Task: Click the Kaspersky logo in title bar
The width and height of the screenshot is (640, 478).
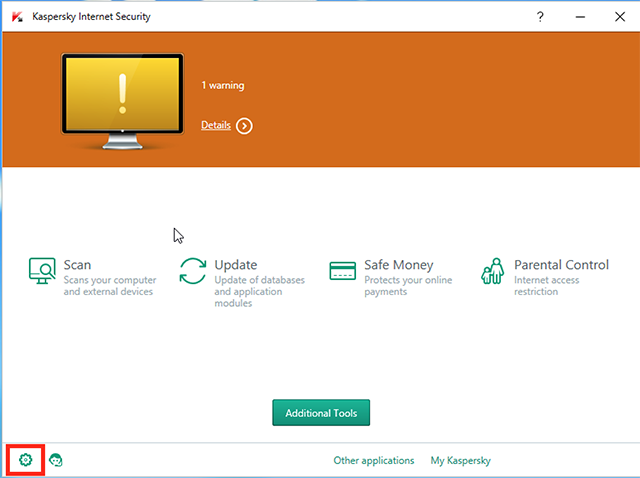Action: 17,17
